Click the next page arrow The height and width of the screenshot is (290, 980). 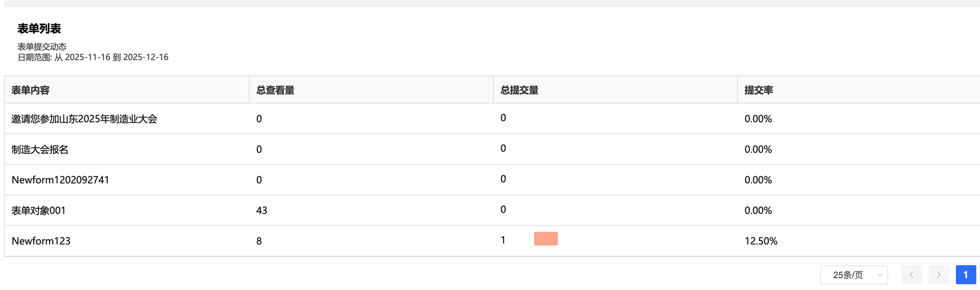click(939, 275)
